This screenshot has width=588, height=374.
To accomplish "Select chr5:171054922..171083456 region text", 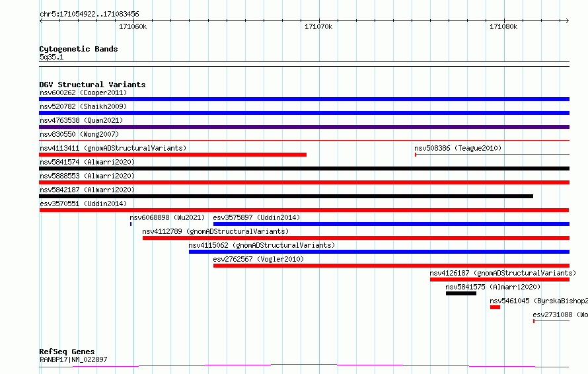I will coord(89,15).
